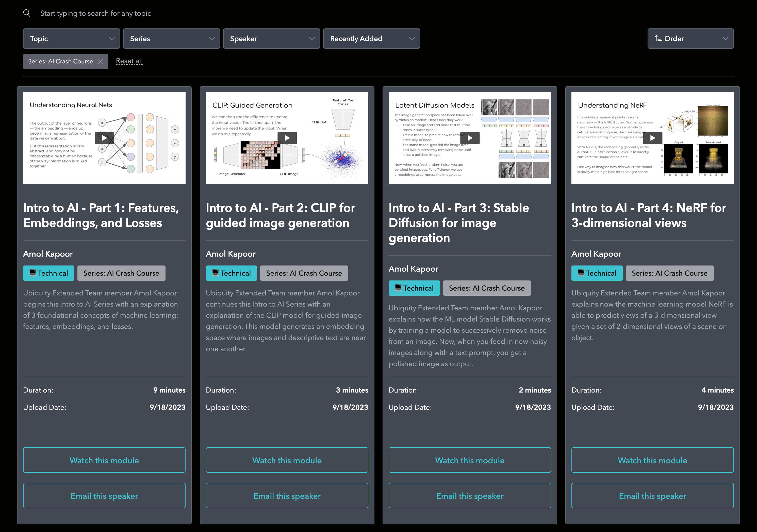
Task: Play the Understanding NeRF video
Action: (x=652, y=138)
